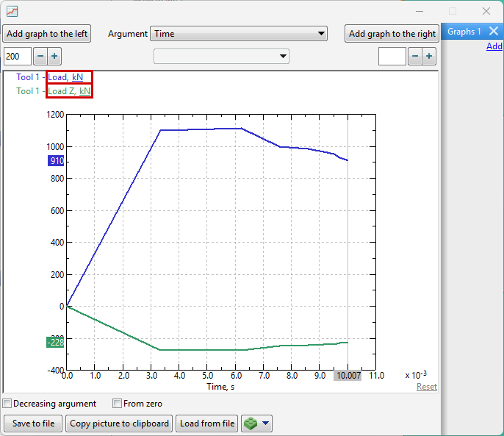Click the left minus stepper next to 200

tap(40, 57)
